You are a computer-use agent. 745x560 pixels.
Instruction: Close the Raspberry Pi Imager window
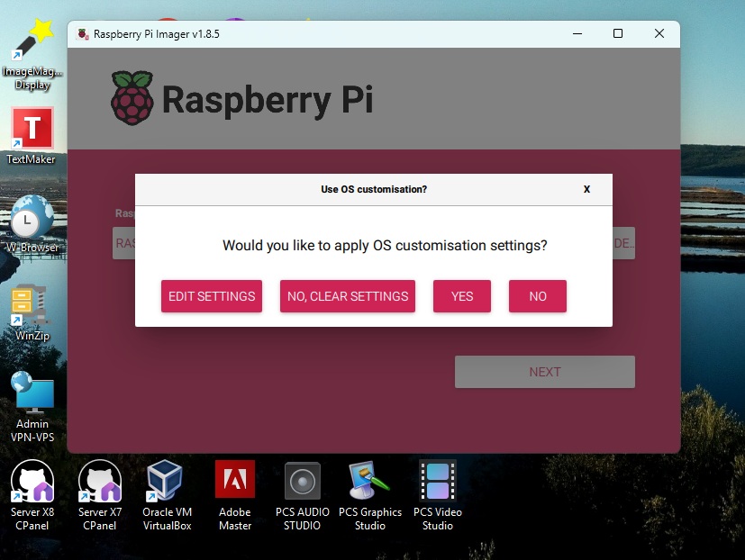point(659,33)
